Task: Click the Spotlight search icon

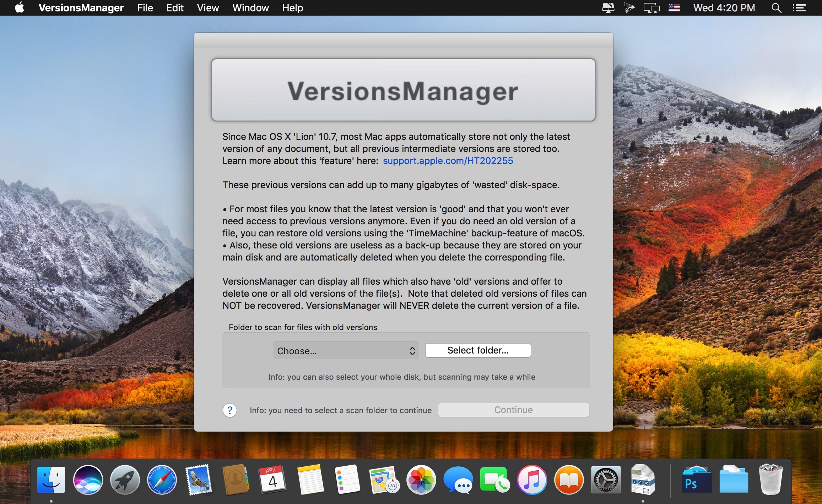Action: [776, 8]
